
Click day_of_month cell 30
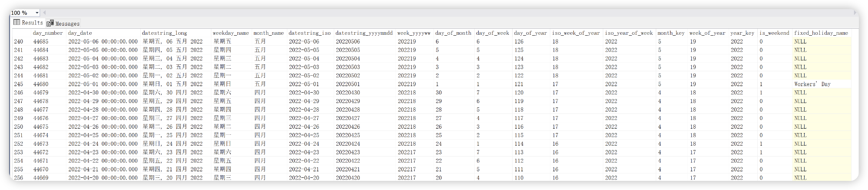pos(454,93)
